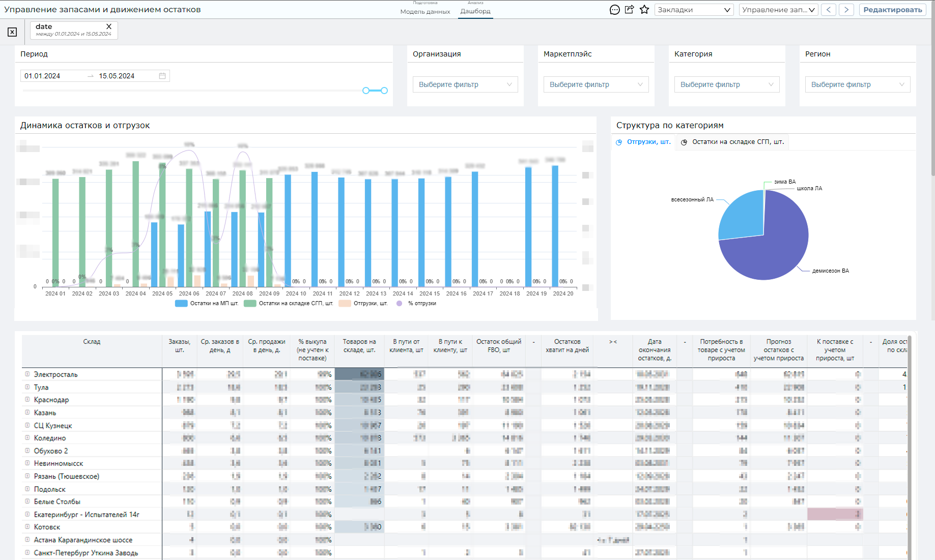
Task: Click the share/export icon in header
Action: [630, 10]
